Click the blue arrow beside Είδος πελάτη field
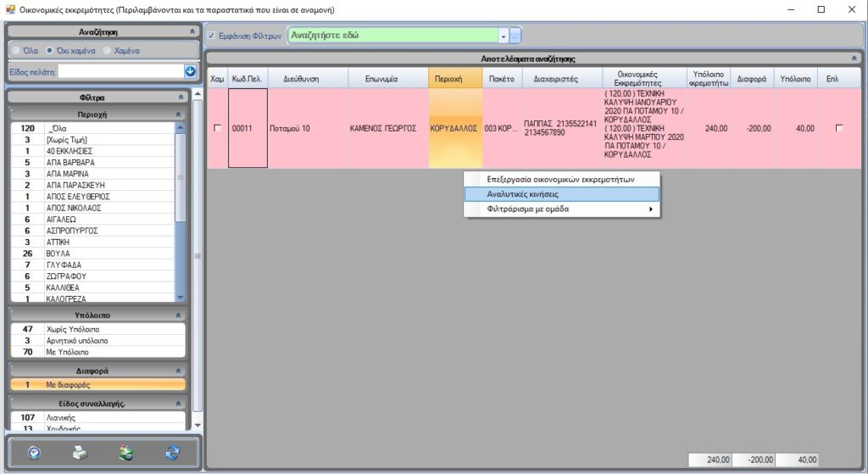This screenshot has height=474, width=868. tap(190, 72)
